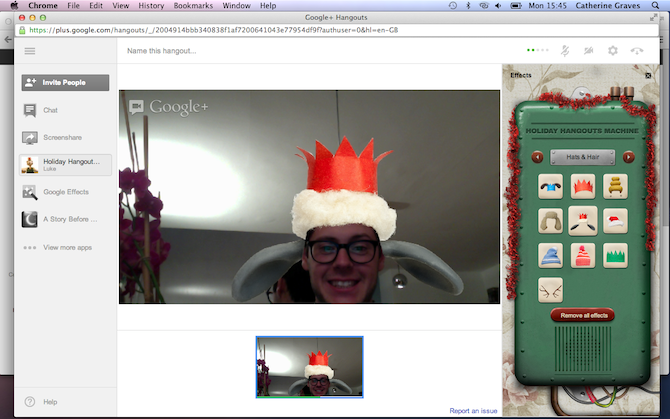Choose the yellow beehive hair effect

click(615, 187)
